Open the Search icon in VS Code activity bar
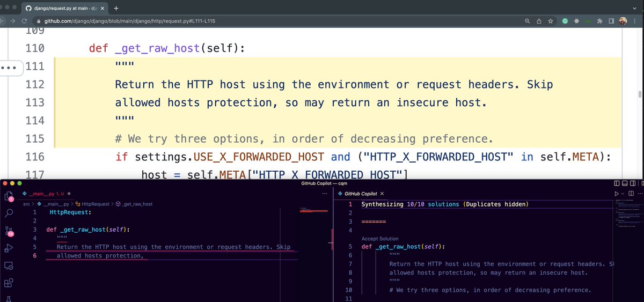 [x=9, y=213]
